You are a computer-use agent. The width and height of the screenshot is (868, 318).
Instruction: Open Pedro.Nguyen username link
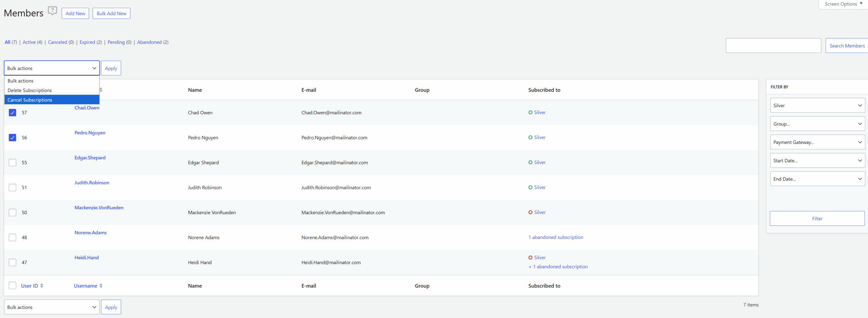click(90, 133)
